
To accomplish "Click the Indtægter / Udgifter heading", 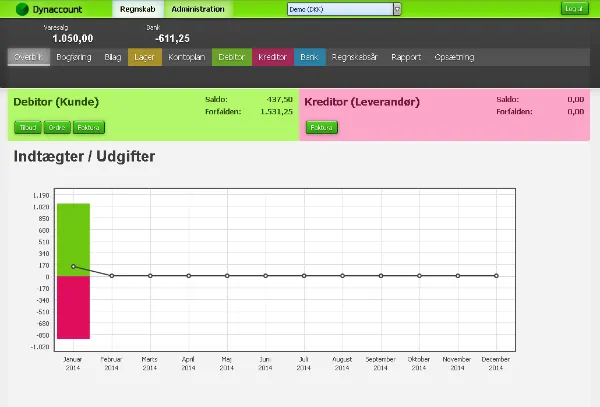I will coord(84,156).
